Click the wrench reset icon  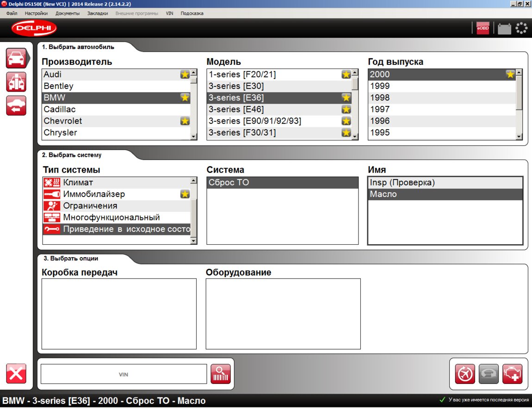click(52, 229)
